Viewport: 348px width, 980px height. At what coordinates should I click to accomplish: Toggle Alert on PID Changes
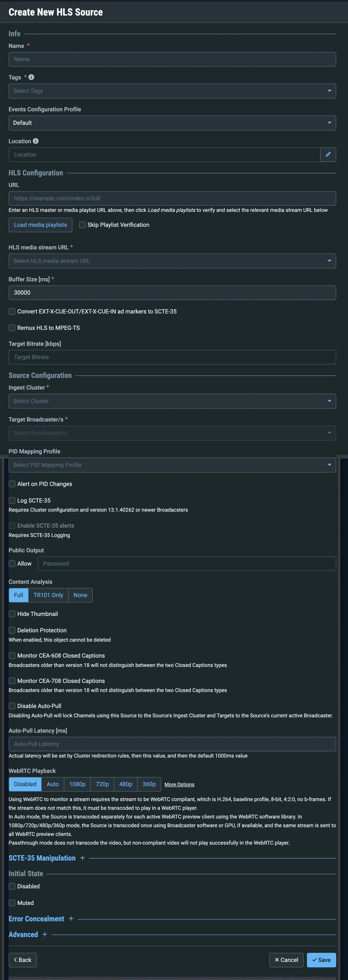pyautogui.click(x=12, y=484)
